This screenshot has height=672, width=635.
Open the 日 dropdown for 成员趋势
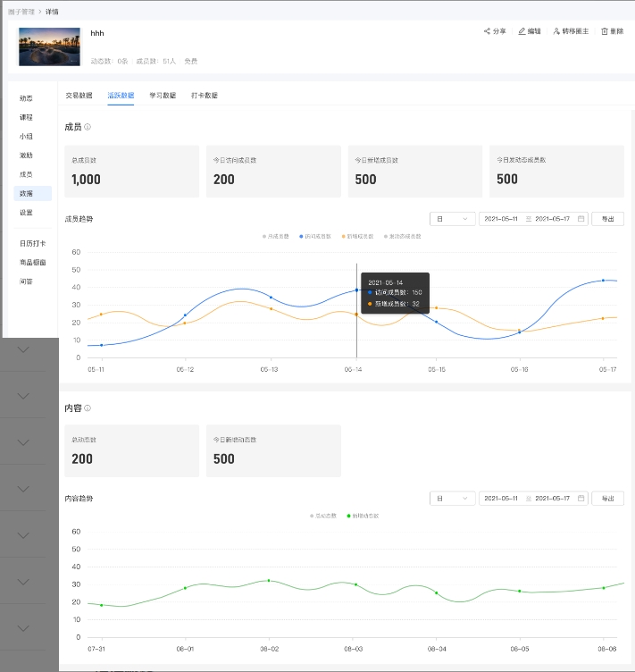click(452, 218)
